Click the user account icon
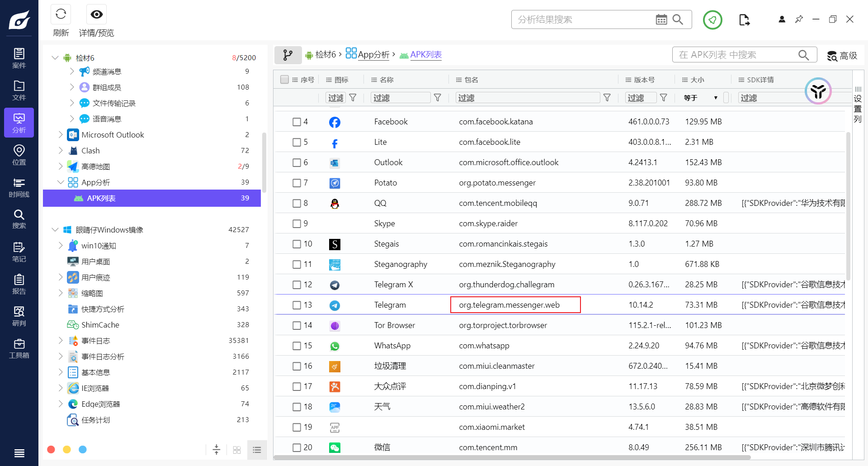 [782, 19]
